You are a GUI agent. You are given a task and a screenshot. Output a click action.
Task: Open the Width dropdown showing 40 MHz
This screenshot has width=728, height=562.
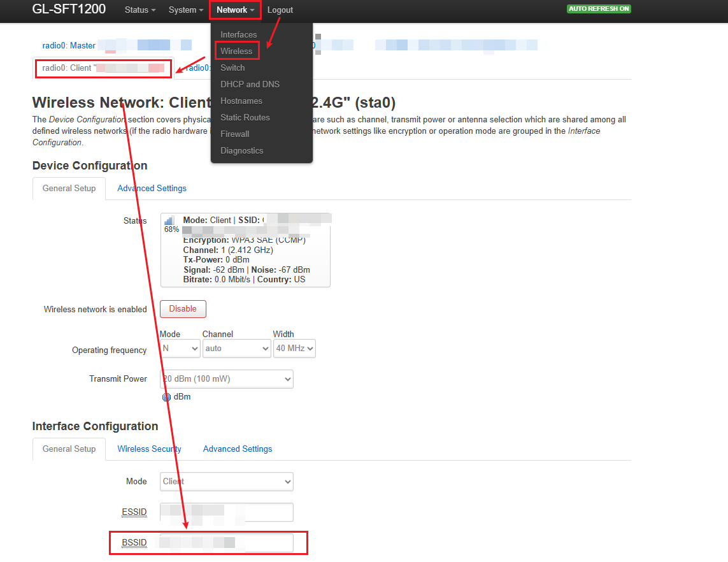294,349
